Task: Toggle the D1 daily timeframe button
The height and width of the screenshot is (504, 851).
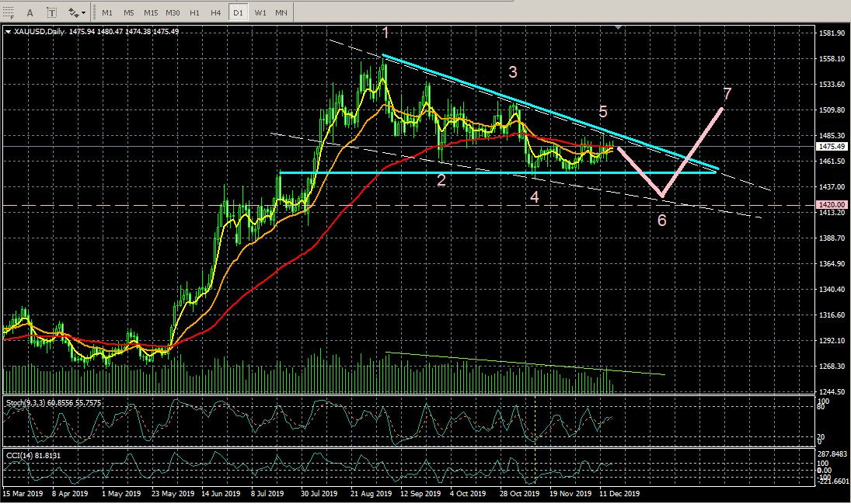Action: (238, 12)
